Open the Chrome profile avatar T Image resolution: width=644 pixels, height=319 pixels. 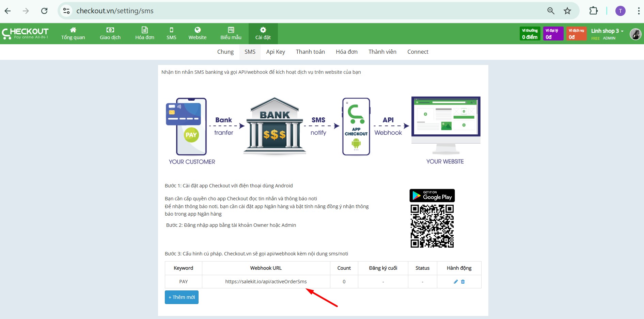620,11
